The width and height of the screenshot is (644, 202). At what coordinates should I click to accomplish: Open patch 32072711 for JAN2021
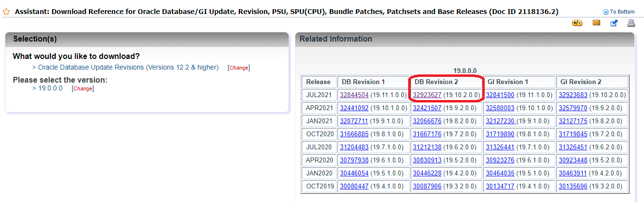click(x=354, y=121)
